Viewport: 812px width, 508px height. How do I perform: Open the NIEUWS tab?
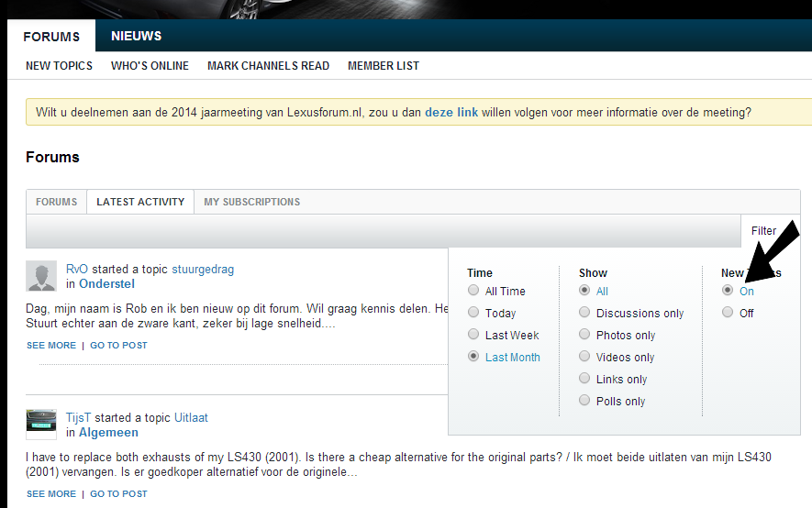pyautogui.click(x=136, y=37)
